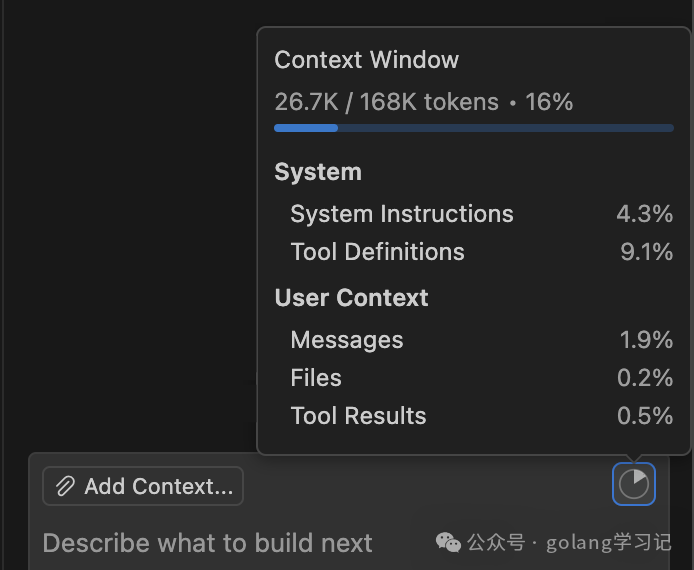Click the WeChat logo watermark icon
The width and height of the screenshot is (694, 570).
[448, 543]
